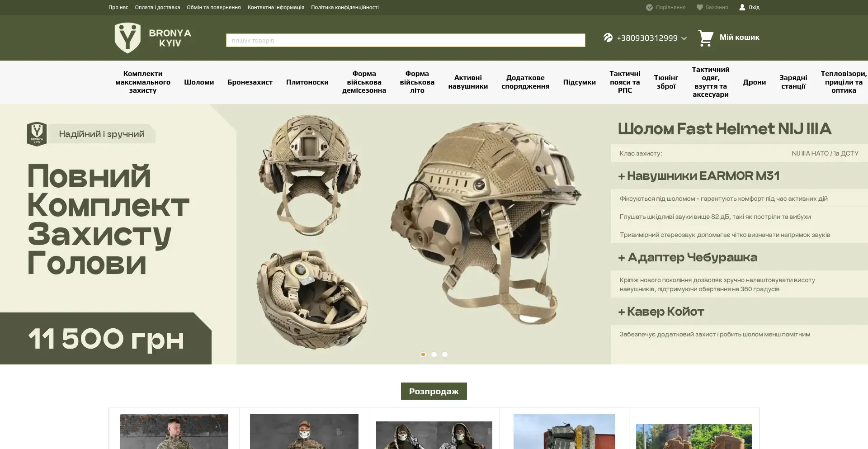Image resolution: width=868 pixels, height=449 pixels.
Task: Open the Бронезахист category menu
Action: tap(250, 82)
